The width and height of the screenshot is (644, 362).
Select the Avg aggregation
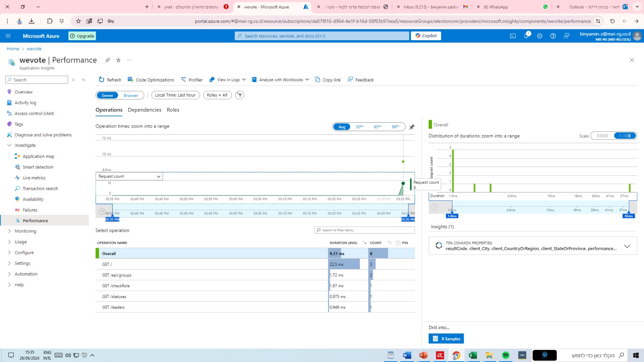point(342,127)
